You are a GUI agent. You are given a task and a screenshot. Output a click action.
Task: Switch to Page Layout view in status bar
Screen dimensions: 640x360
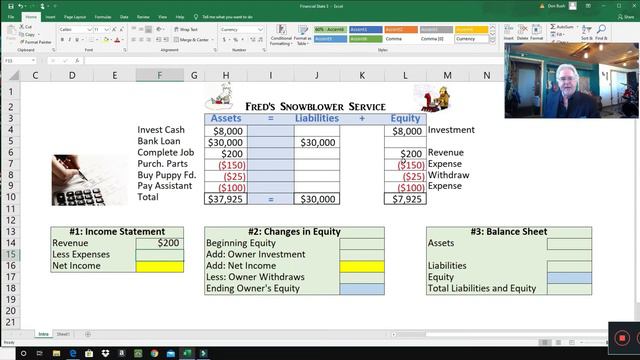pos(558,342)
